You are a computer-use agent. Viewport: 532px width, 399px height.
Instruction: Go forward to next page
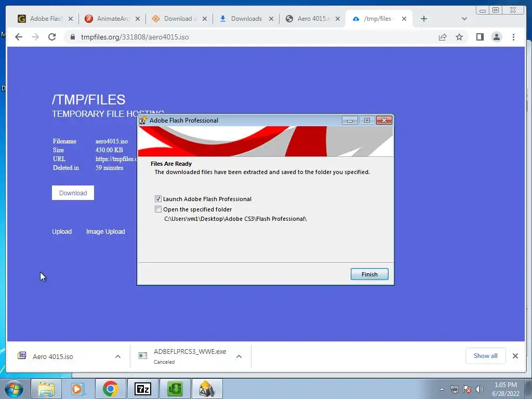point(35,37)
